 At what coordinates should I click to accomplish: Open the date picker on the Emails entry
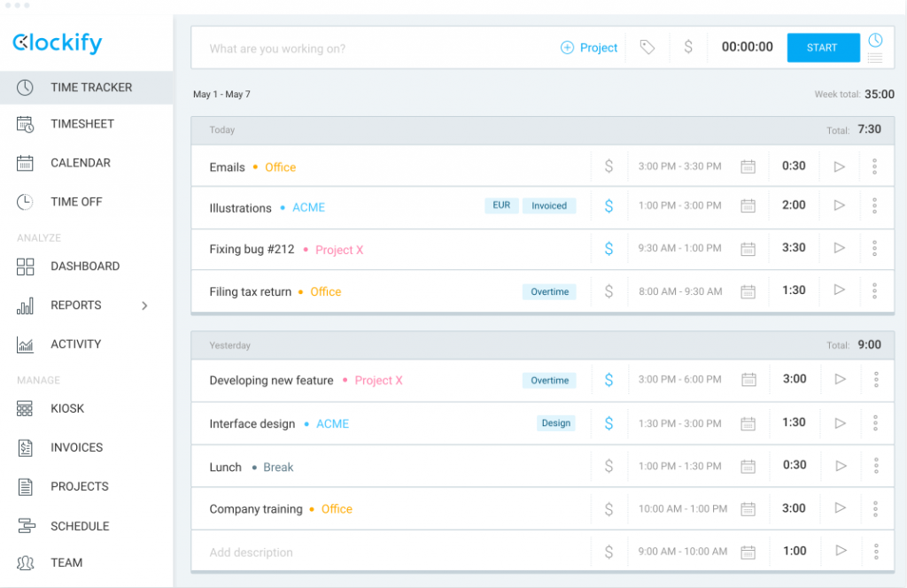click(748, 166)
